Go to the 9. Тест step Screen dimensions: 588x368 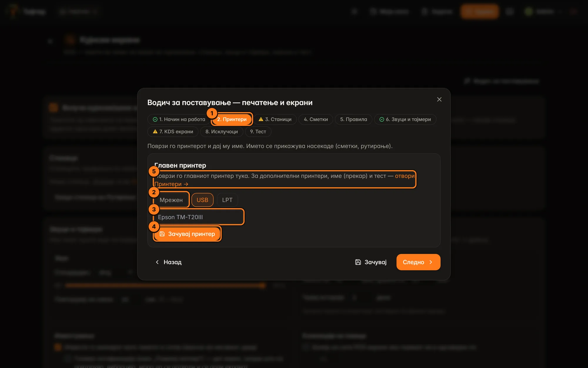tap(258, 132)
